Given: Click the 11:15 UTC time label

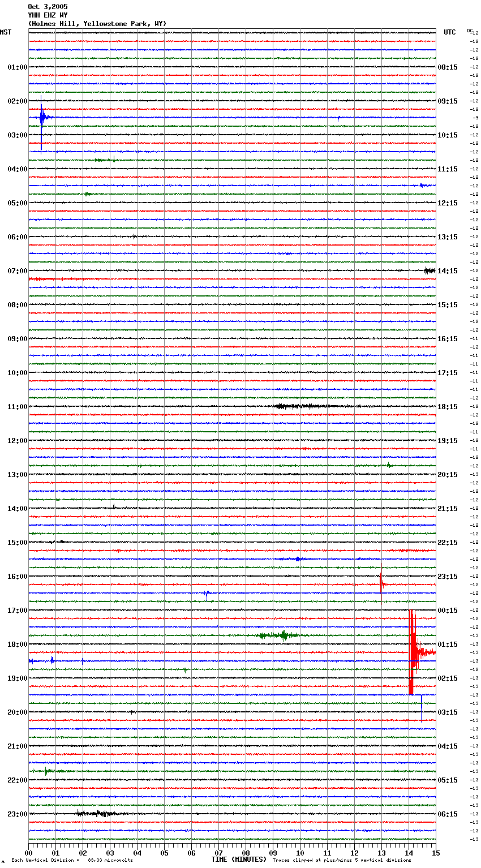Looking at the screenshot, I should pyautogui.click(x=448, y=169).
